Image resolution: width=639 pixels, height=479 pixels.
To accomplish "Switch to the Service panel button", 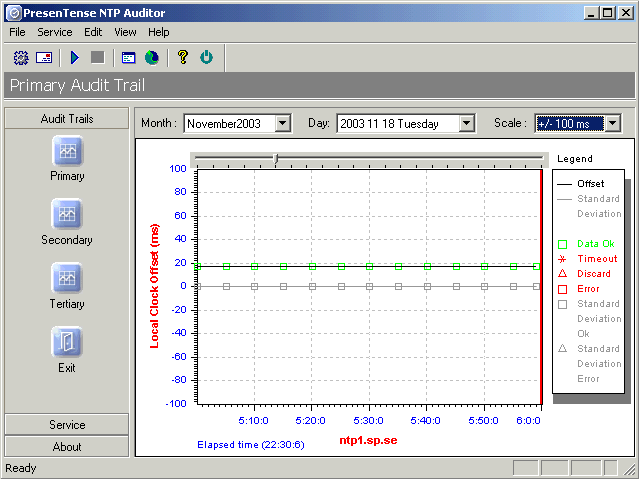I will 67,425.
